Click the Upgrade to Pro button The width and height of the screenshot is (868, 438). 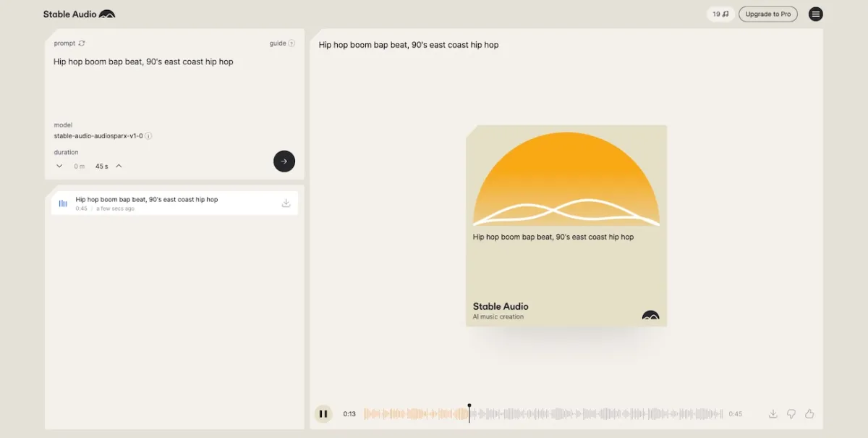(768, 14)
